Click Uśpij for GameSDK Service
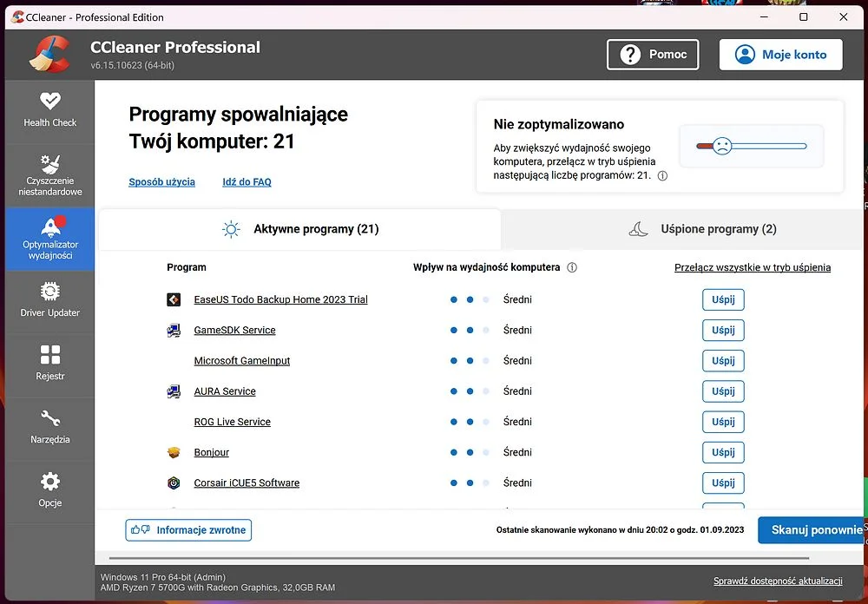 click(x=723, y=330)
